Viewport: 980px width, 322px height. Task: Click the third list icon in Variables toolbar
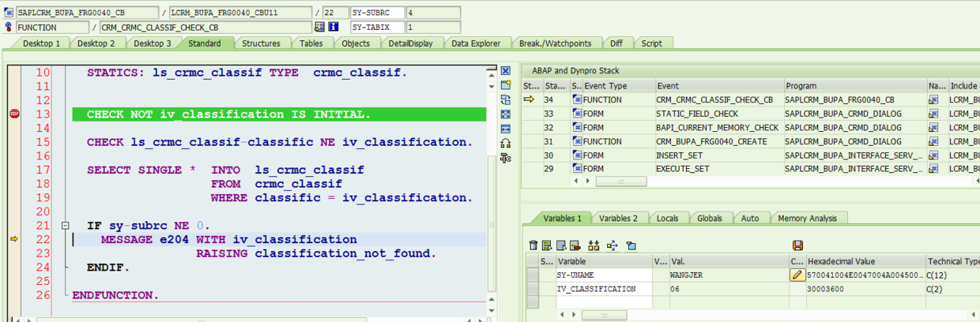(x=560, y=245)
